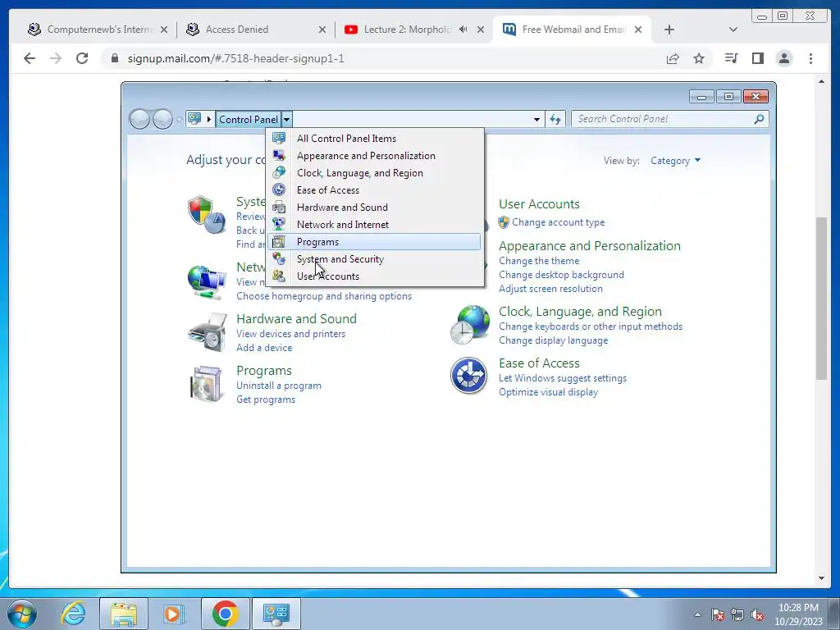Click the search magnifier icon
Viewport: 840px width, 630px height.
pyautogui.click(x=759, y=119)
